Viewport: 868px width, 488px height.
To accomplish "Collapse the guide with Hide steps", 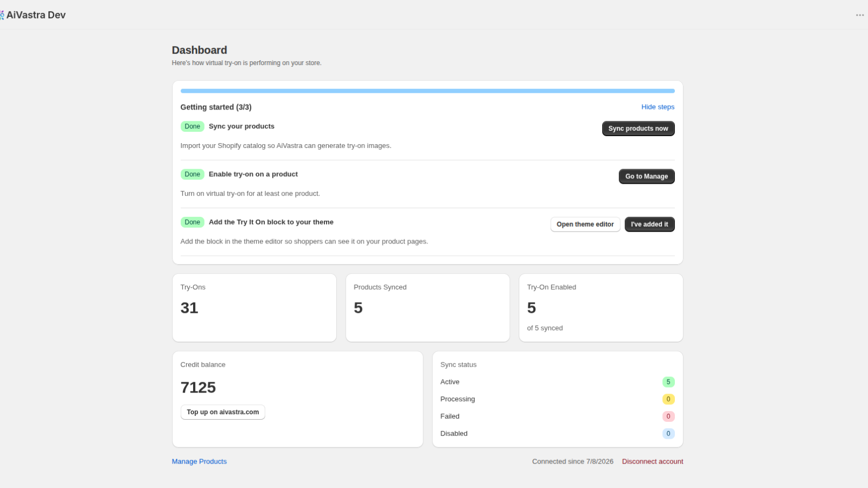I will [658, 107].
